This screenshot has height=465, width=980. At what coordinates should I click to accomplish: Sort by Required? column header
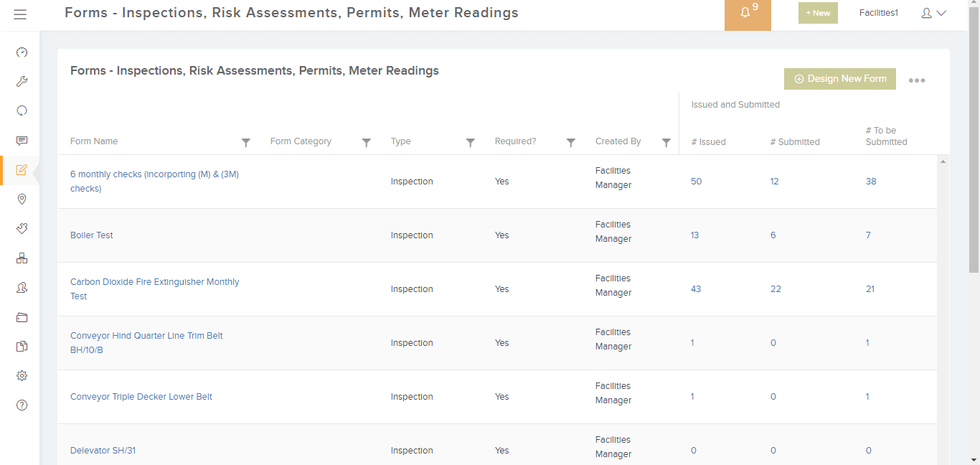click(515, 141)
